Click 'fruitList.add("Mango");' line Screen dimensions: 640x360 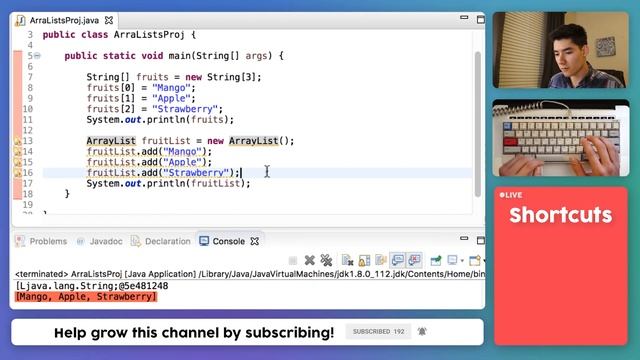pos(149,151)
